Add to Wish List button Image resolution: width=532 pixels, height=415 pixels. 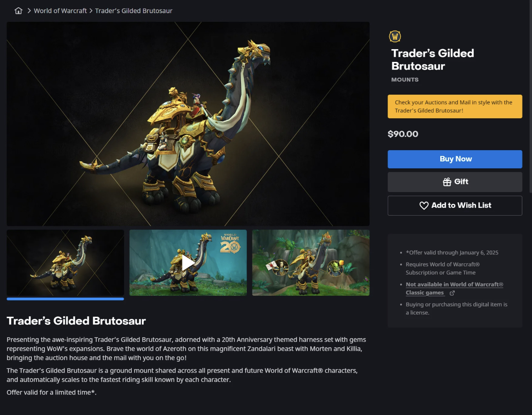click(455, 206)
